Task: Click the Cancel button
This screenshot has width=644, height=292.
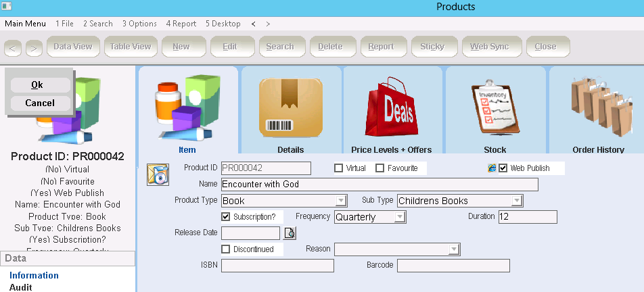Action: tap(41, 103)
